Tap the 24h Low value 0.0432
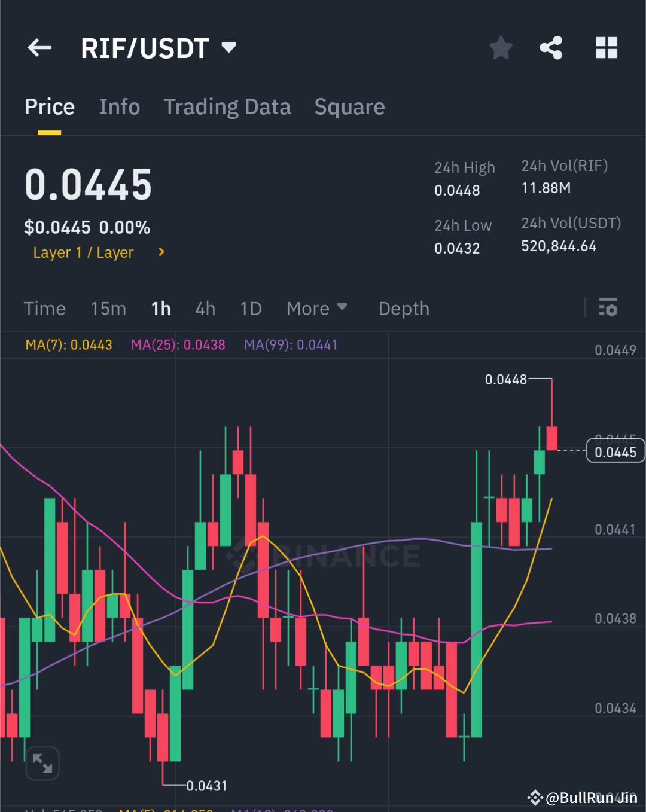646x812 pixels. click(457, 248)
